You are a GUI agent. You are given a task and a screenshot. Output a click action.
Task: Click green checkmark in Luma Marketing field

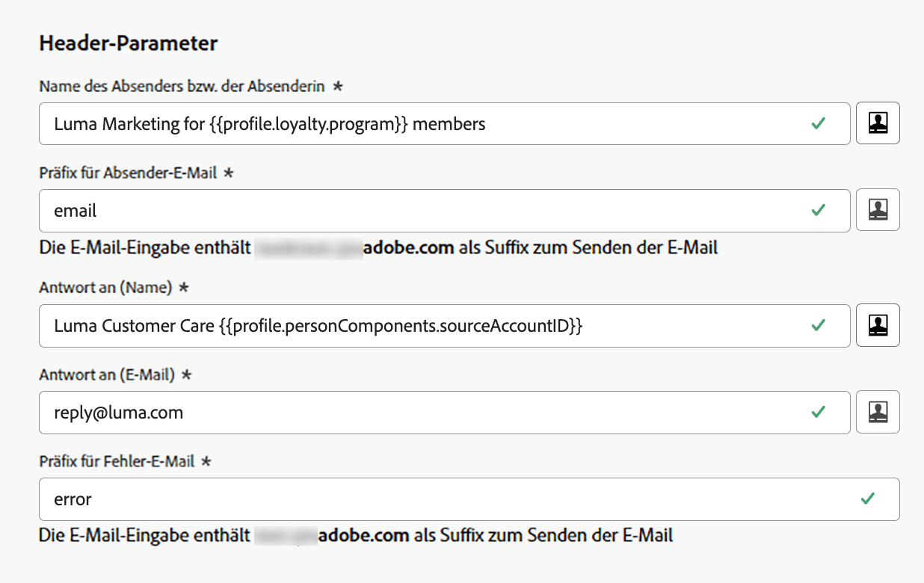coord(819,123)
